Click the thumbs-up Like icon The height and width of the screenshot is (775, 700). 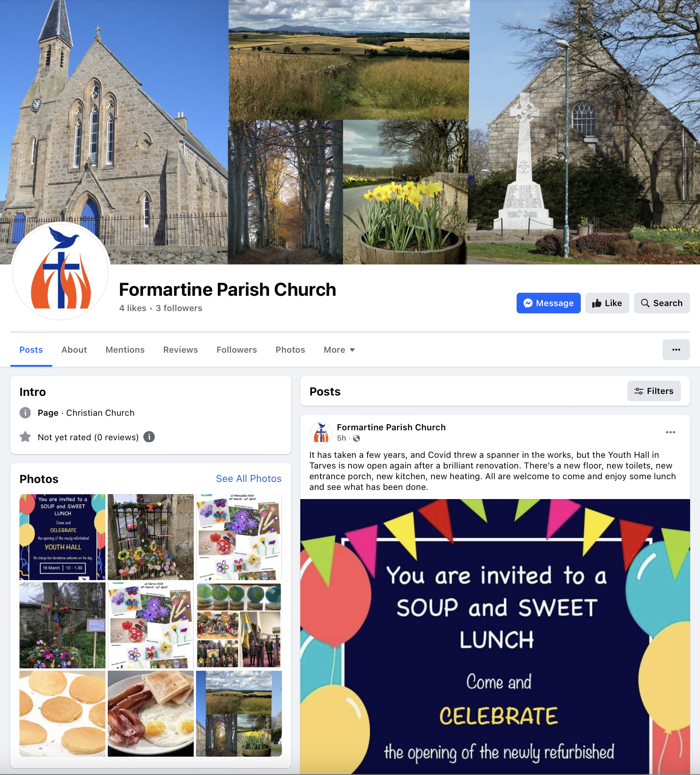point(596,303)
